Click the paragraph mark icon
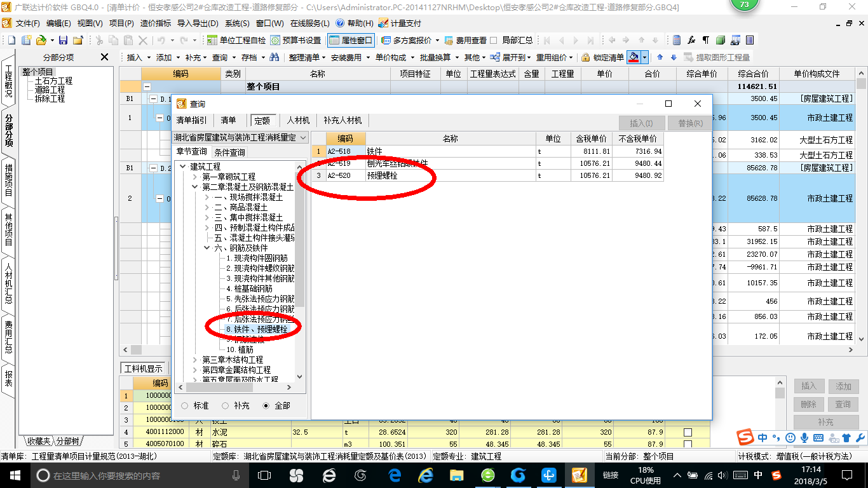 pyautogui.click(x=705, y=40)
